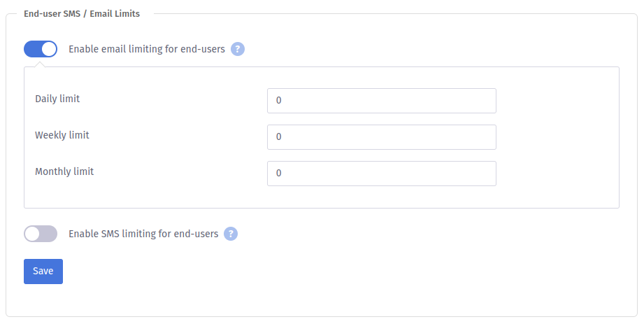644x324 pixels.
Task: Focus the Weekly limit input field
Action: 381,137
